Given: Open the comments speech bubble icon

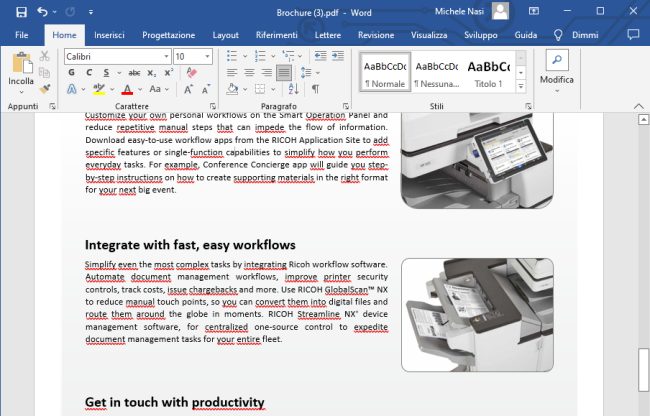Looking at the screenshot, I should point(633,34).
